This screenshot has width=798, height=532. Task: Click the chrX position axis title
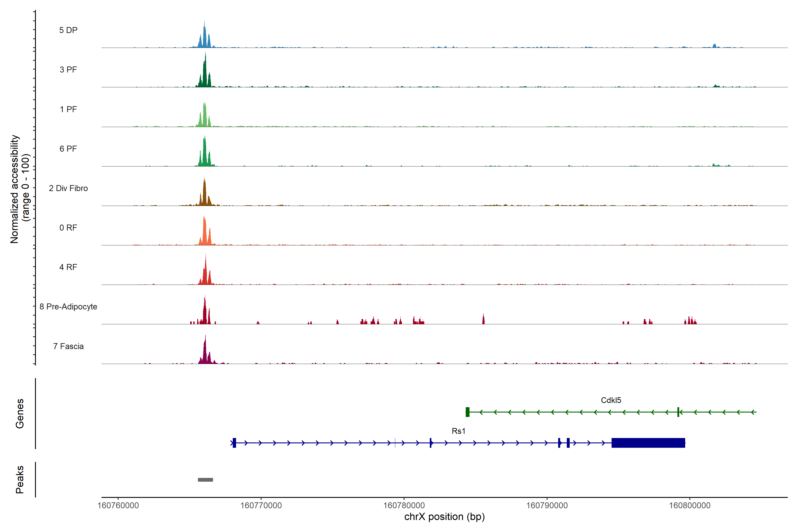click(x=444, y=517)
